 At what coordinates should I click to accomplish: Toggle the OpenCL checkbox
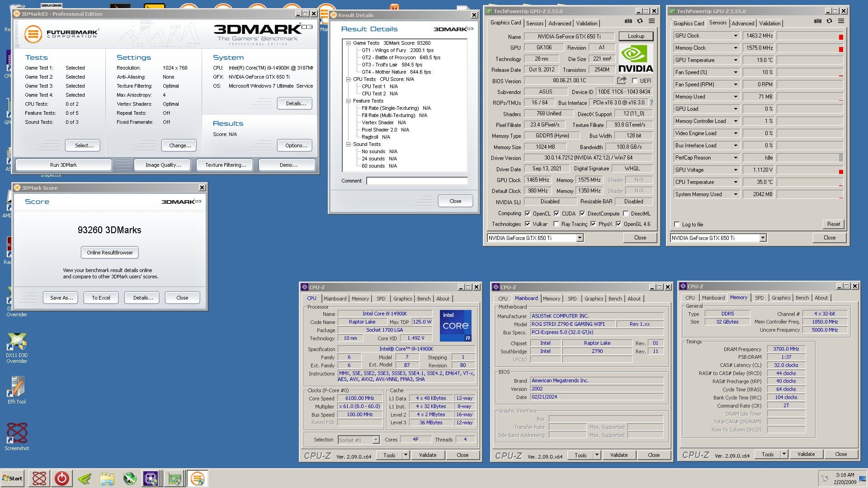tap(528, 213)
